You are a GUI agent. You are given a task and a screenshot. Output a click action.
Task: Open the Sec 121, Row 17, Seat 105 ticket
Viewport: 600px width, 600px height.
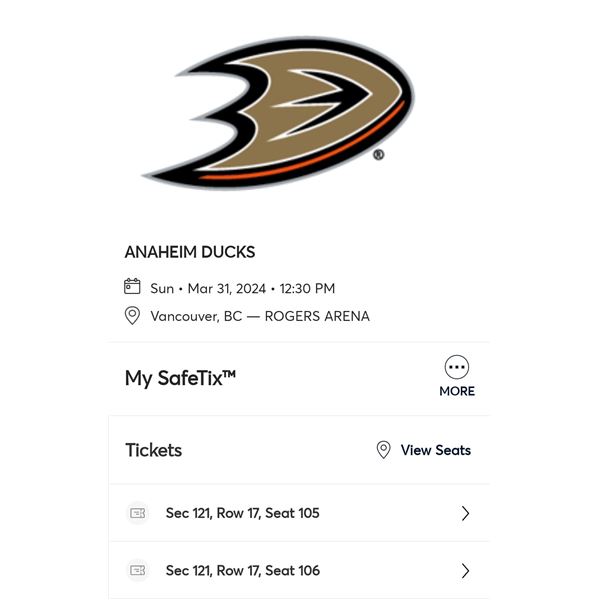coord(243,513)
